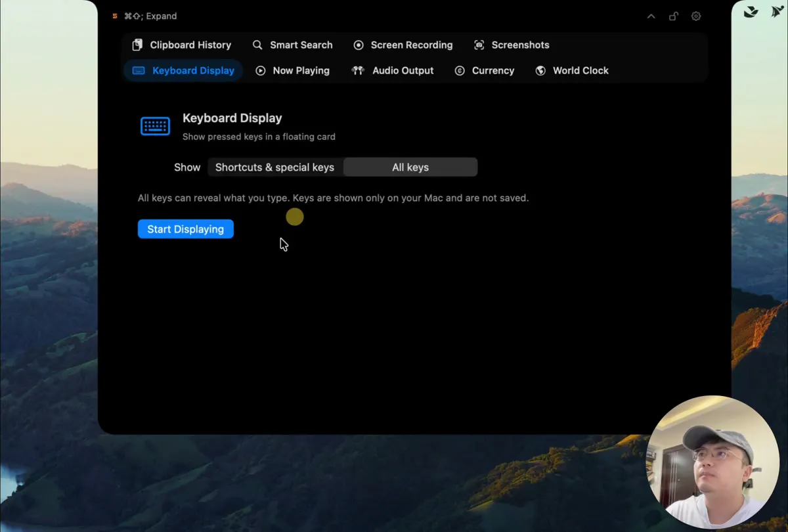Click 'Show pressed keys in a floating card'
This screenshot has height=532, width=788.
coord(259,137)
